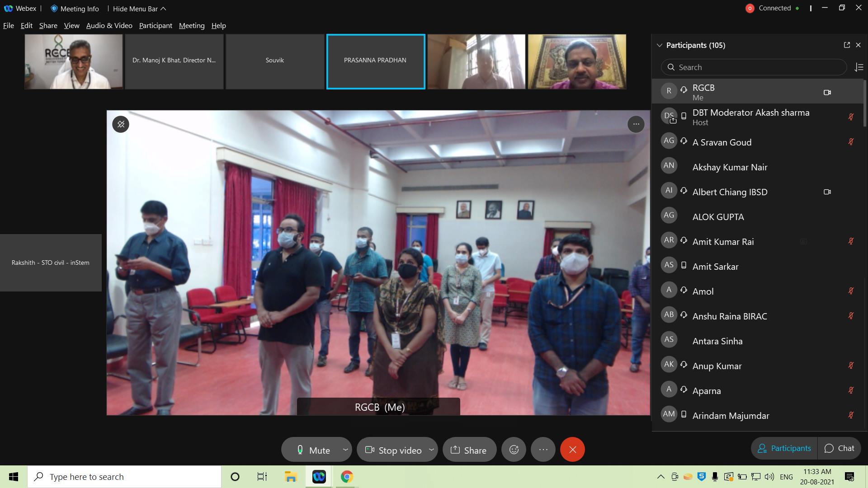Open the Share menu

click(48, 26)
